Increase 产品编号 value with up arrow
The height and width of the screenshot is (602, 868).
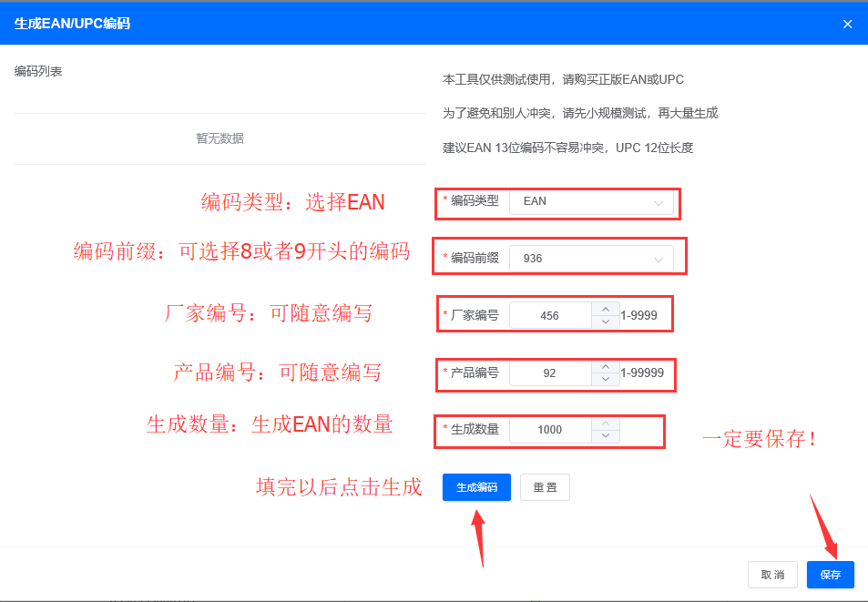point(606,367)
